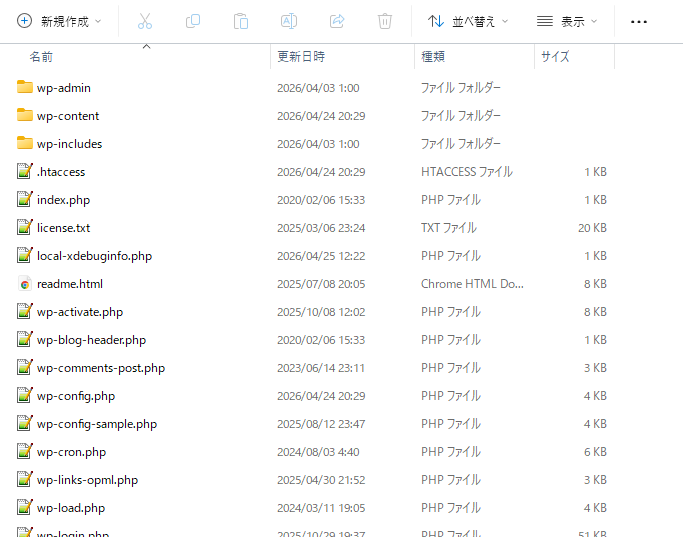The image size is (683, 537).
Task: Click the Rename icon in toolbar
Action: click(288, 21)
